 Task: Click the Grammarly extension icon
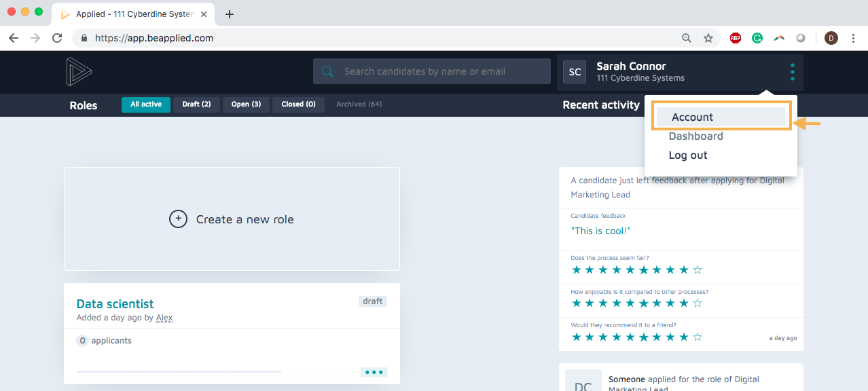tap(757, 38)
